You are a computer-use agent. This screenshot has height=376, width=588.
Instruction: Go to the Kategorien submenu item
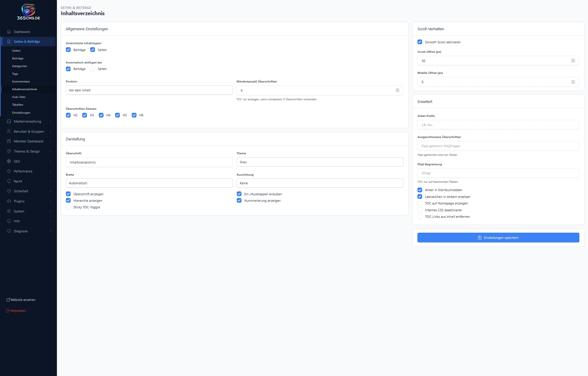click(20, 66)
